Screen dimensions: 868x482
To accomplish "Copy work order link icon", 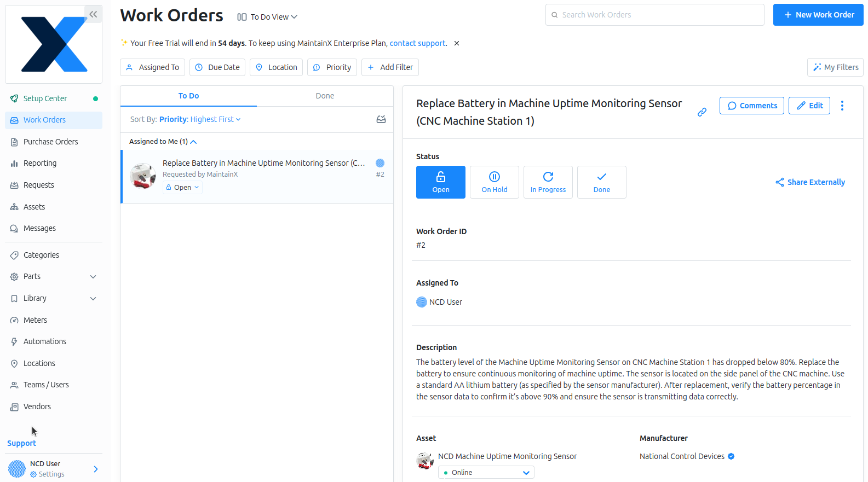I will point(702,112).
